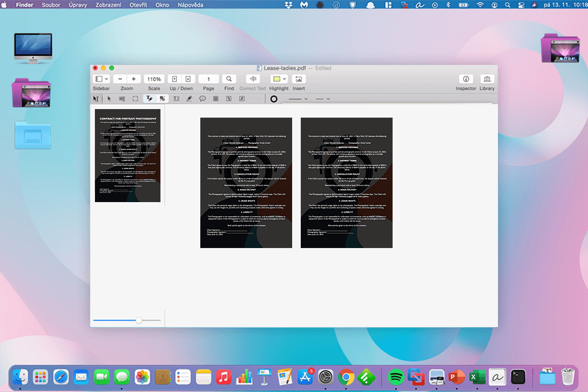The height and width of the screenshot is (392, 588).
Task: Open Terminal from the Dock
Action: pos(518,377)
